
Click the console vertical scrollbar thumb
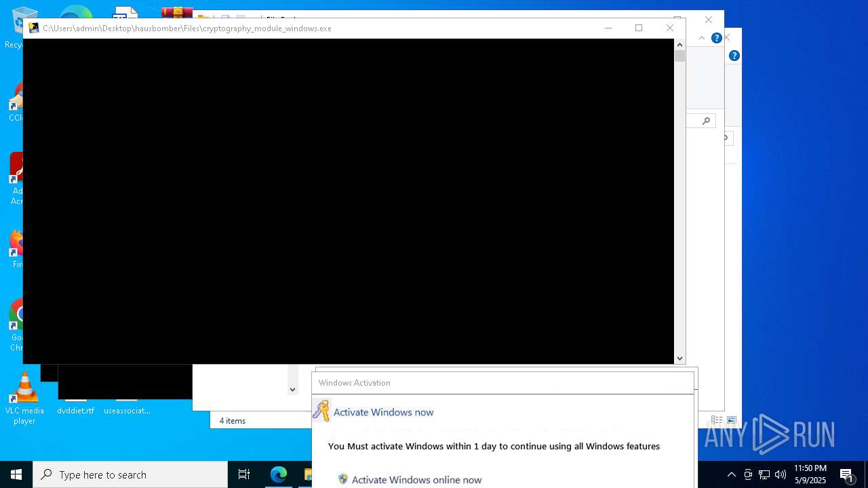tap(679, 56)
